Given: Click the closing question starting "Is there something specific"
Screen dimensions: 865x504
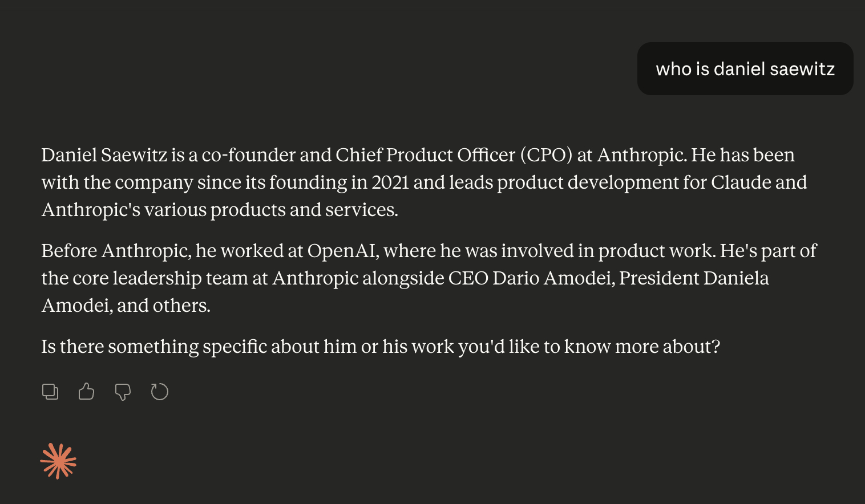Looking at the screenshot, I should [x=381, y=347].
